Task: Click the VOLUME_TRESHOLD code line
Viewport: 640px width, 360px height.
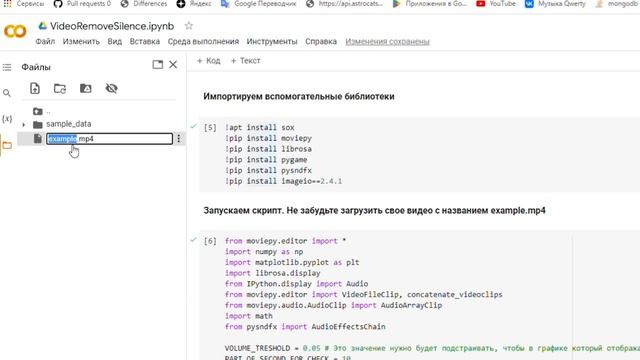Action: 432,348
